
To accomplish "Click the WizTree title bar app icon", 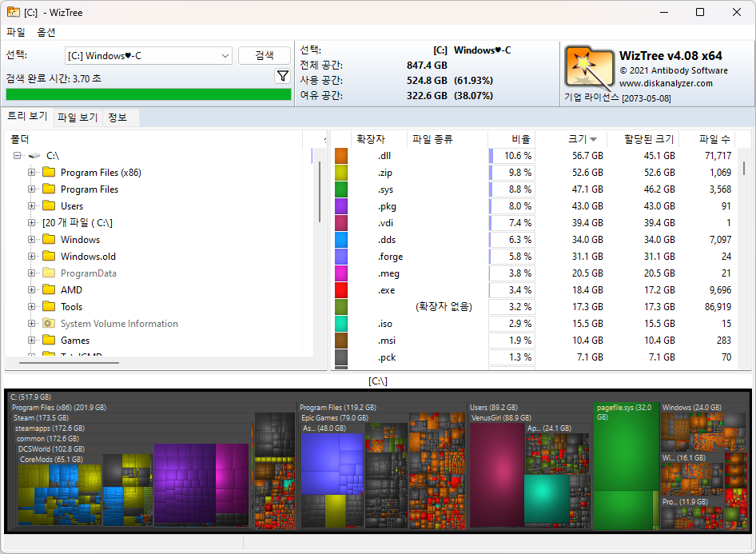I will tap(14, 12).
